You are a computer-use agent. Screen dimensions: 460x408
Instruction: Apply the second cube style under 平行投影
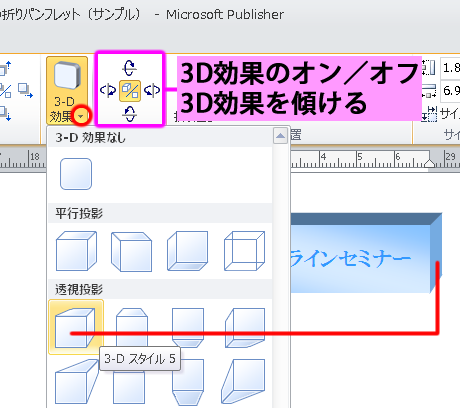pos(131,252)
